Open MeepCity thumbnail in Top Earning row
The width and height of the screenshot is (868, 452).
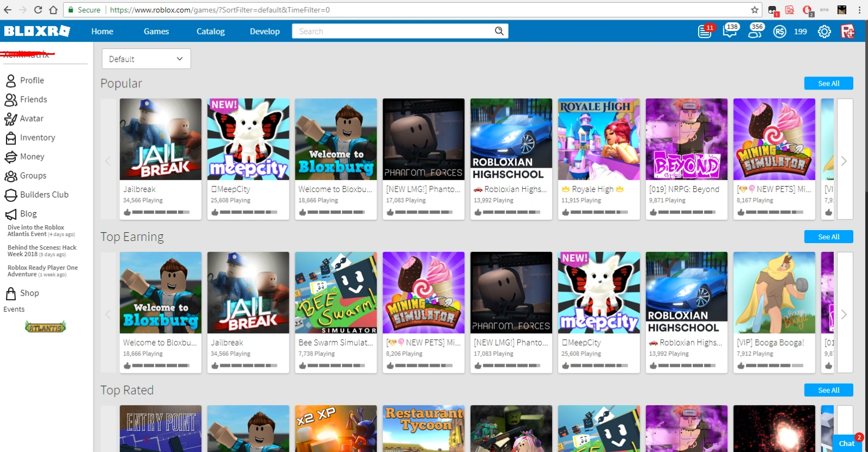pos(599,292)
